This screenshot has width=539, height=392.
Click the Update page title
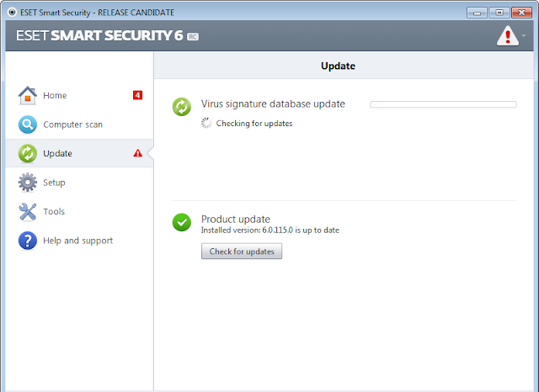pyautogui.click(x=338, y=66)
